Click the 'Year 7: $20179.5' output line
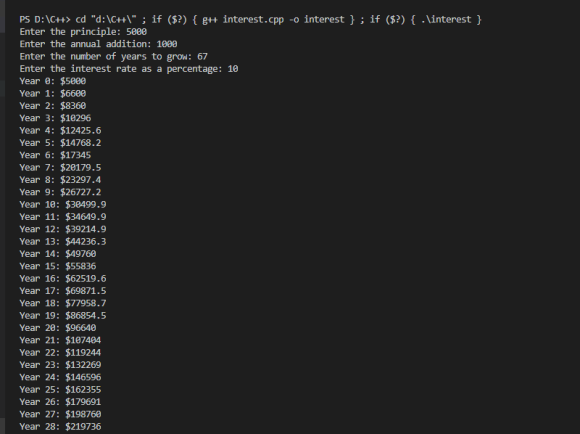The height and width of the screenshot is (434, 580). 60,167
